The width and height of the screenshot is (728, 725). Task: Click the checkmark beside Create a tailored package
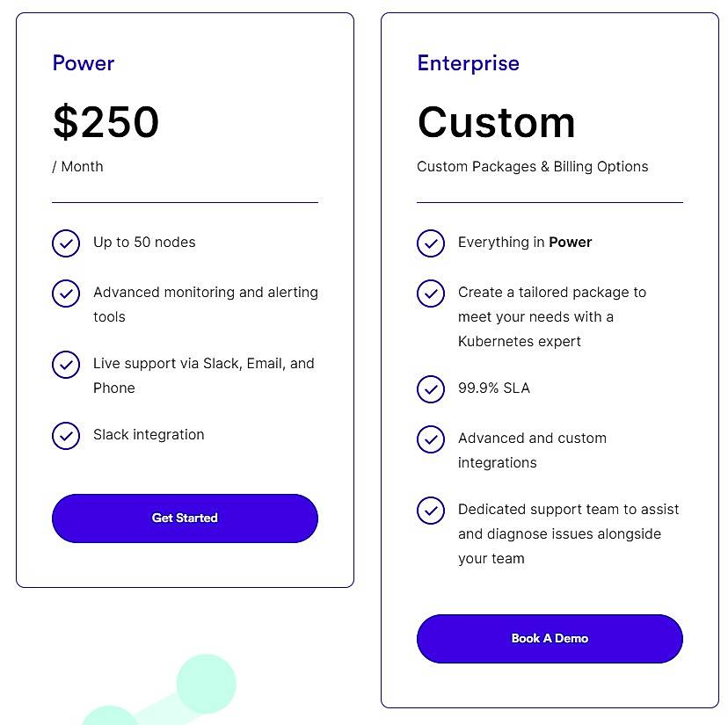[431, 294]
